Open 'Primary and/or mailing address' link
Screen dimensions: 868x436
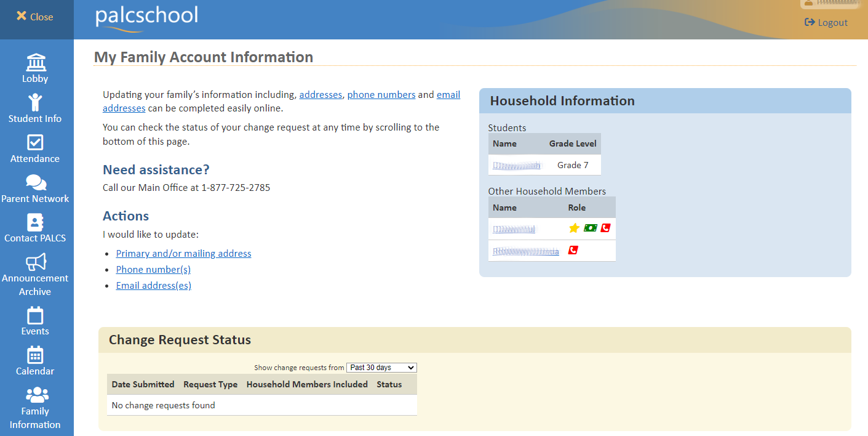pyautogui.click(x=184, y=254)
